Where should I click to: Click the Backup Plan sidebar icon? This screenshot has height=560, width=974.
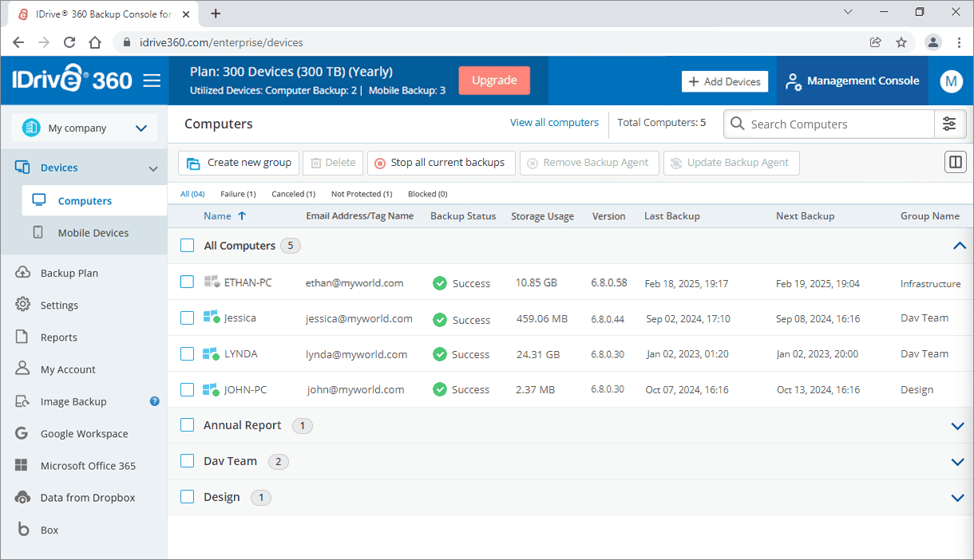tap(23, 273)
